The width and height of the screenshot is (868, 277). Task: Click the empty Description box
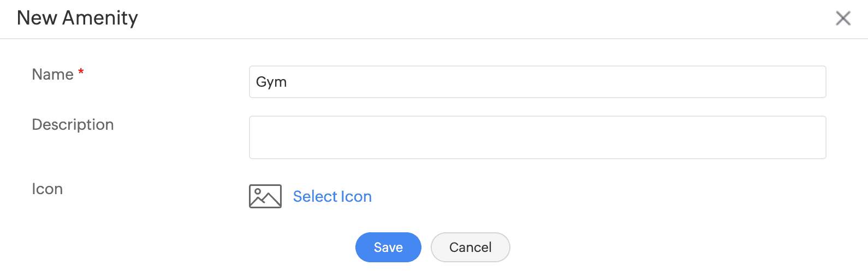(x=537, y=137)
